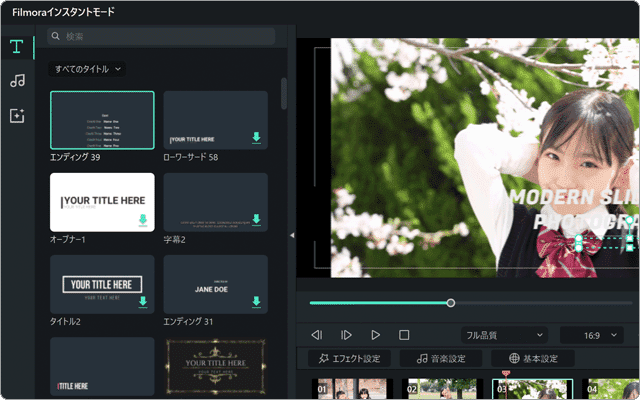Open the フル品質 quality dropdown
This screenshot has height=400, width=640.
click(504, 335)
